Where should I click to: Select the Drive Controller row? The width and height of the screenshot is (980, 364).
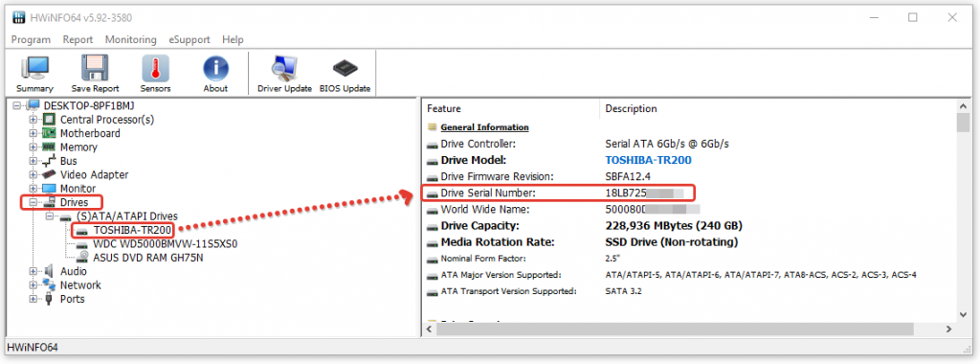(689, 144)
